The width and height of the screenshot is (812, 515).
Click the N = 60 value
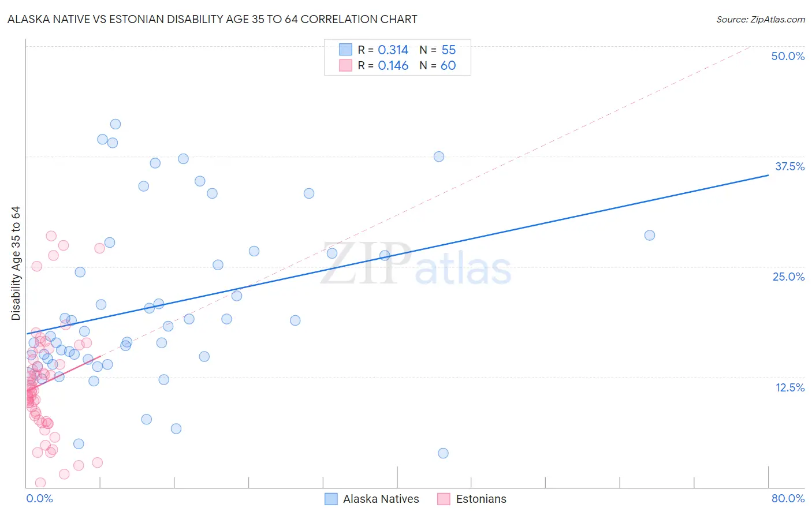pyautogui.click(x=438, y=65)
